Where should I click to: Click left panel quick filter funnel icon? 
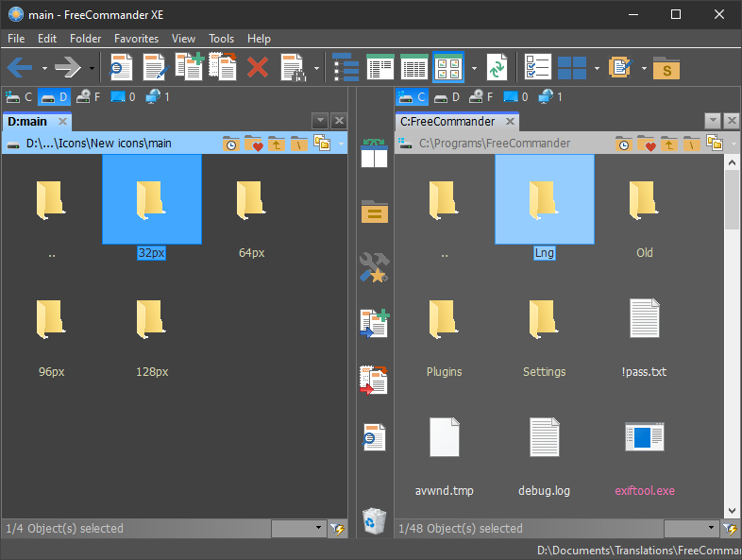[x=337, y=529]
